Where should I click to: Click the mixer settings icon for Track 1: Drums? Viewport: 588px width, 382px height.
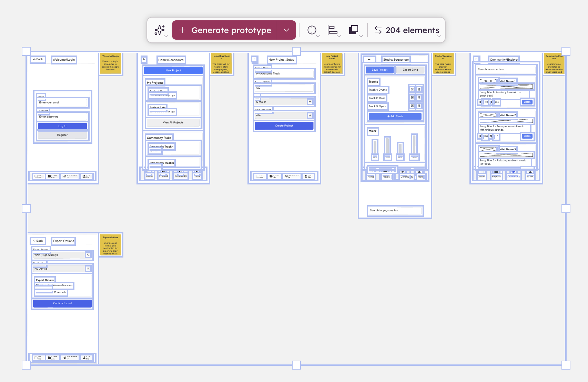412,89
